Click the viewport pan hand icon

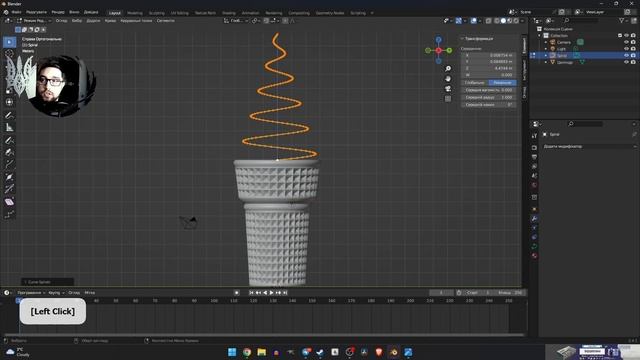[448, 79]
